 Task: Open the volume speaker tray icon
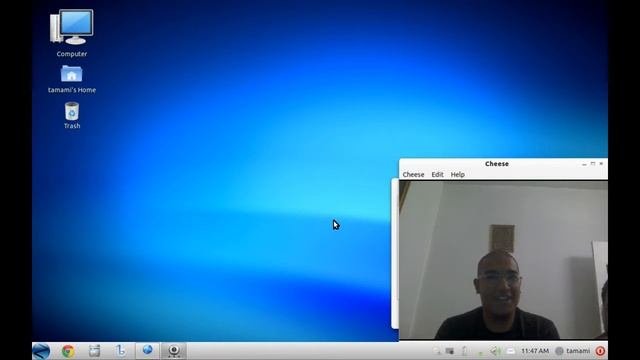pyautogui.click(x=495, y=351)
